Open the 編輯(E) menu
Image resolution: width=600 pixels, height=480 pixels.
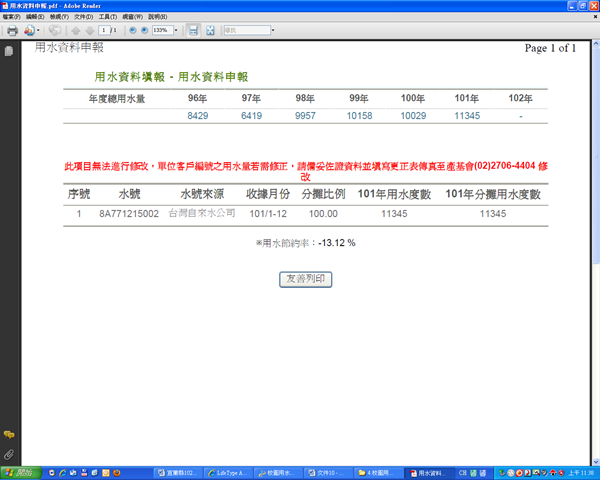35,17
